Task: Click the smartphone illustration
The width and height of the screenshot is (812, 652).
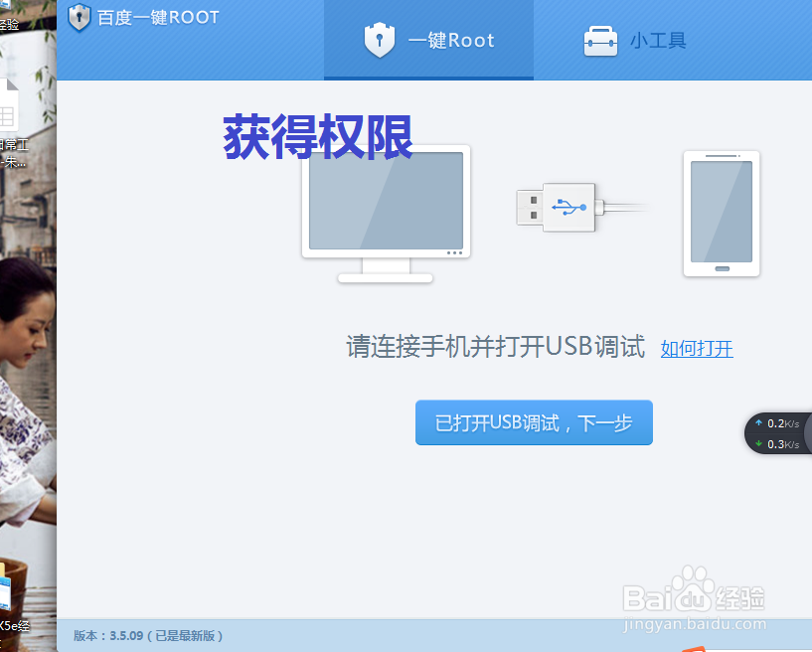Action: 722,214
